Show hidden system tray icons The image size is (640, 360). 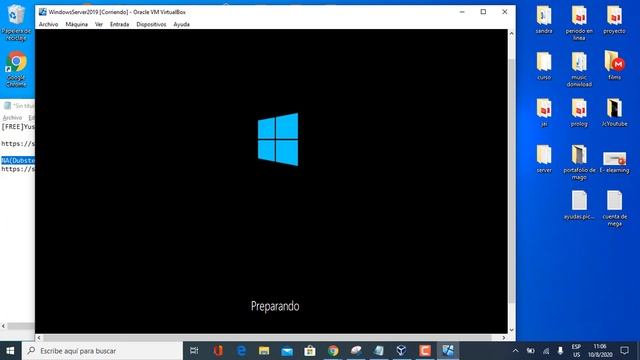click(x=516, y=351)
